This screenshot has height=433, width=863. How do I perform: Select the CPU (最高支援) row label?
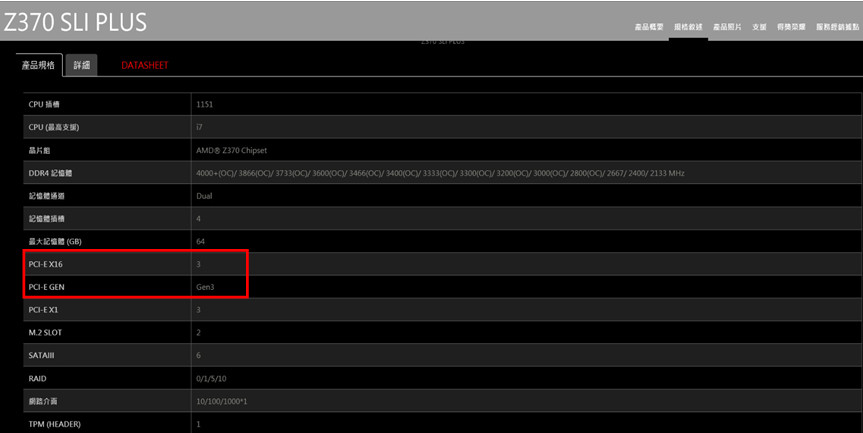54,127
